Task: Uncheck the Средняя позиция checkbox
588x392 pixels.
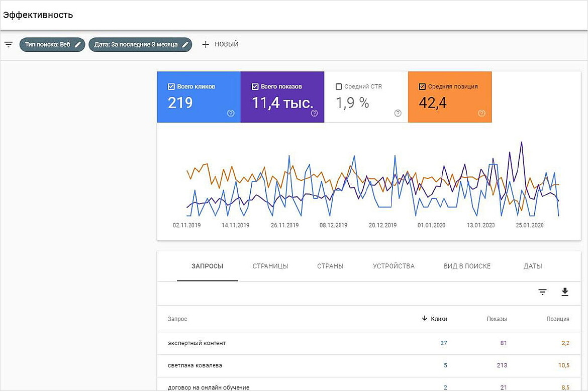Action: pyautogui.click(x=422, y=86)
